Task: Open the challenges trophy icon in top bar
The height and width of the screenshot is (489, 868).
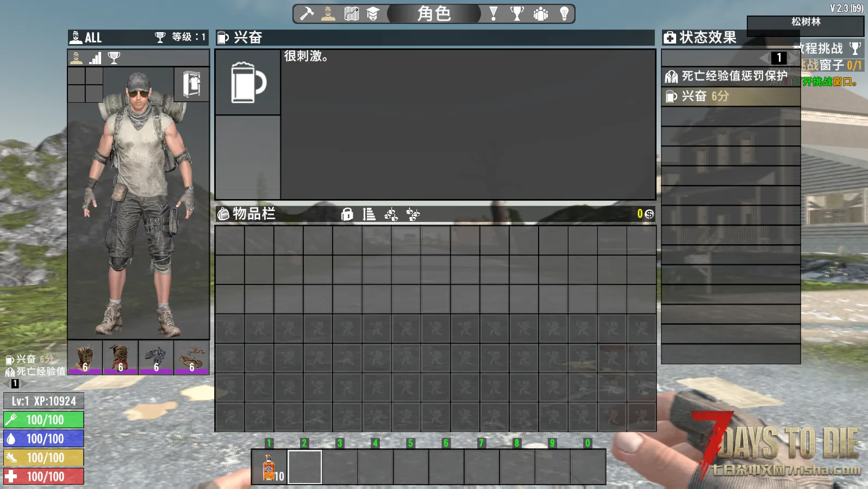Action: 517,14
